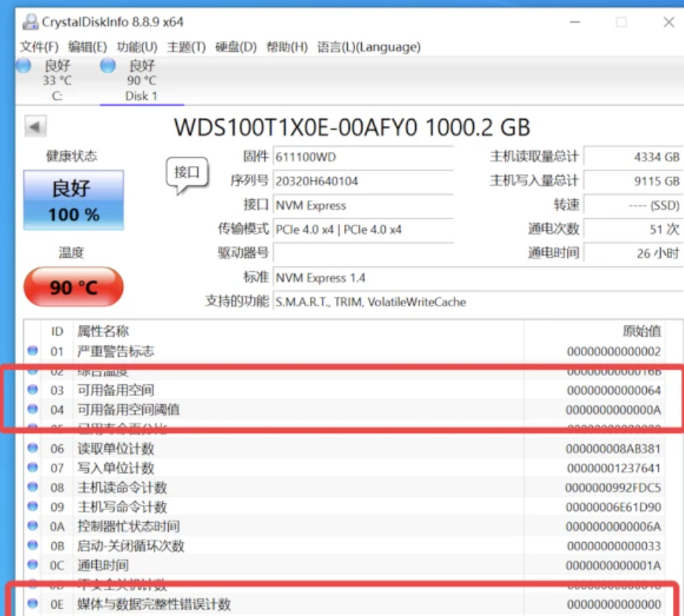Image resolution: width=684 pixels, height=616 pixels.
Task: Open the 功能(U) menu
Action: [x=137, y=47]
